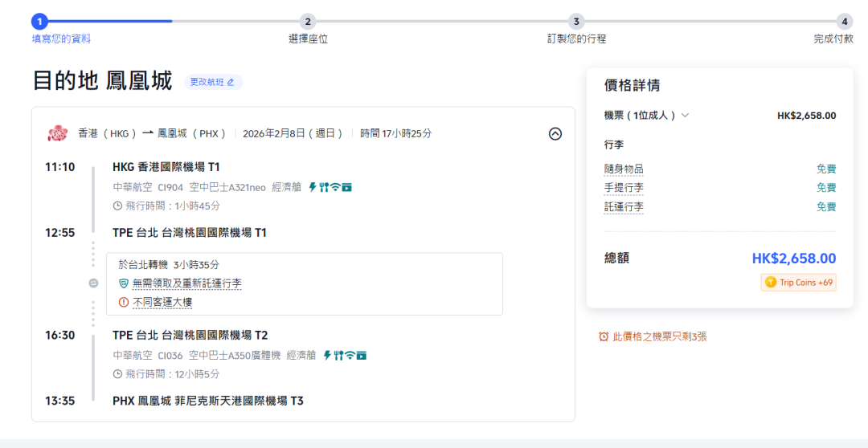This screenshot has width=868, height=448.
Task: Go to step 4 完成付款
Action: tap(843, 22)
